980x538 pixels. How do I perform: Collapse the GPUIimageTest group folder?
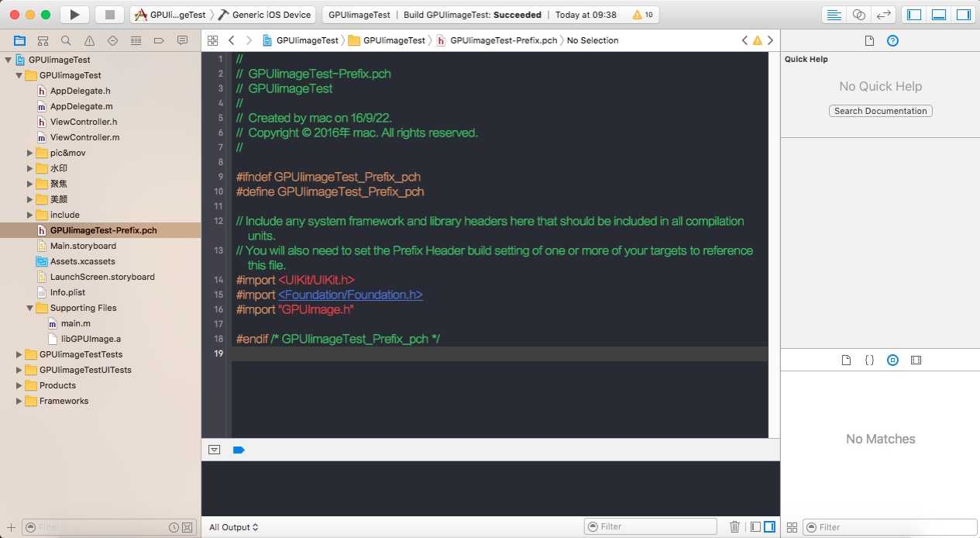[x=19, y=75]
